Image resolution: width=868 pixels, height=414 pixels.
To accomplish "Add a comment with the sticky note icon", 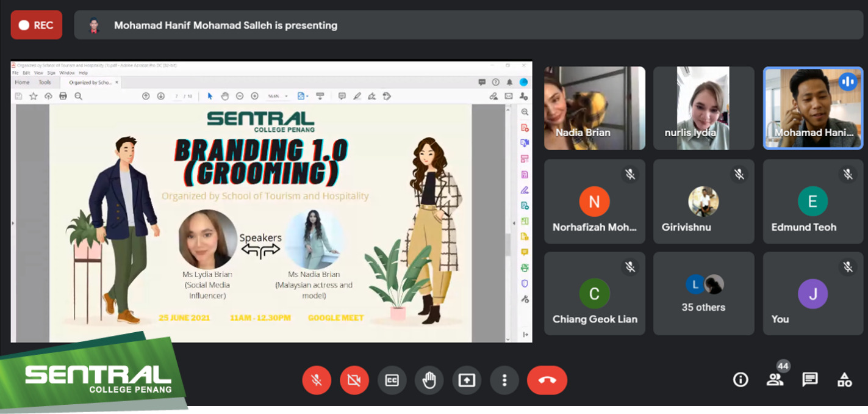I will pos(342,96).
